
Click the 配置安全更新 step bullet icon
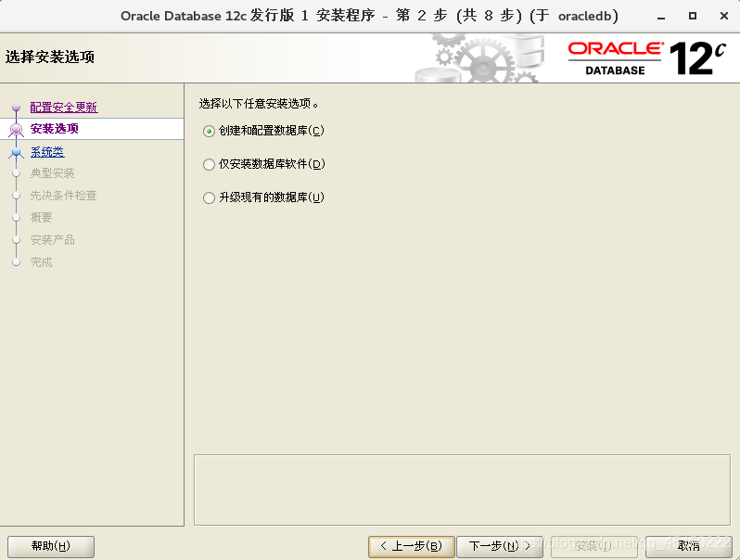[x=17, y=108]
